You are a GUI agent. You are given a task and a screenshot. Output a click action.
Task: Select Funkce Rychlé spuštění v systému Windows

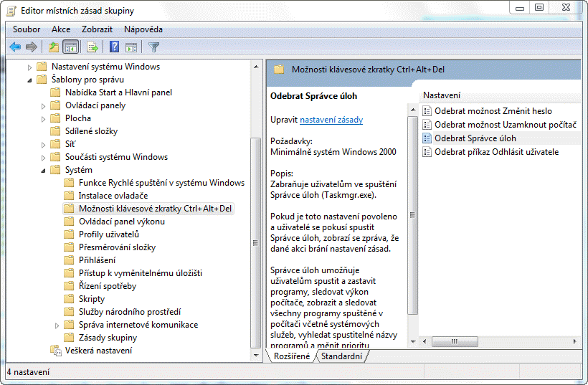(x=161, y=183)
